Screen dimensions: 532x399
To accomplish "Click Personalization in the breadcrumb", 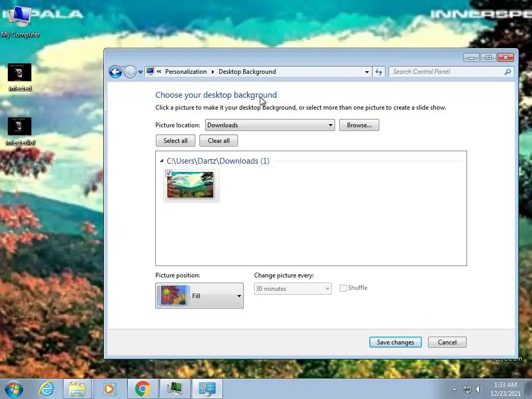I will (185, 72).
